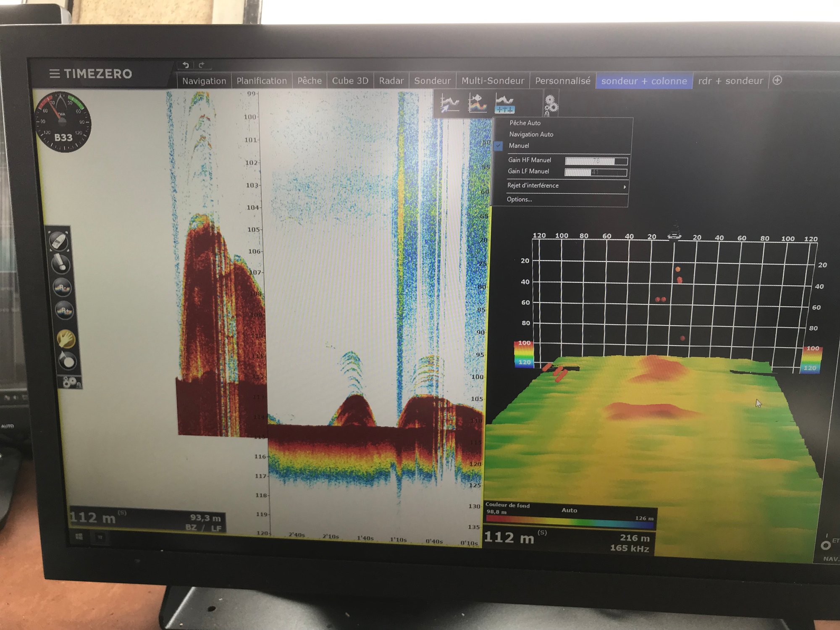Viewport: 840px width, 630px height.
Task: Select Pêche Auto mode
Action: click(x=525, y=123)
